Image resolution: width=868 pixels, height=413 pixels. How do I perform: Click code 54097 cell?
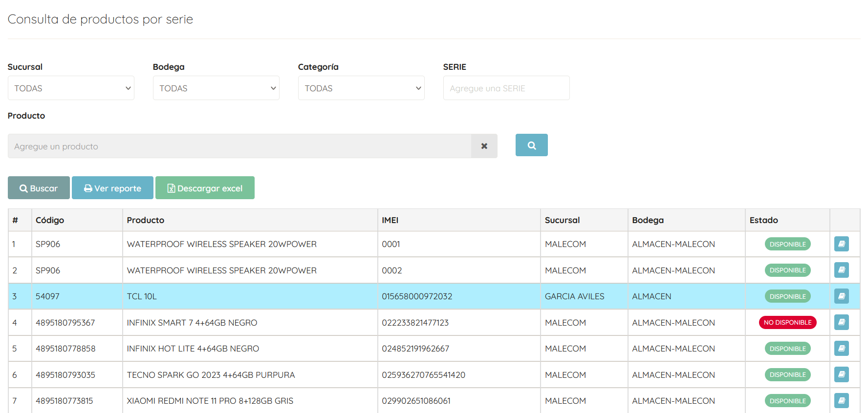tap(77, 296)
